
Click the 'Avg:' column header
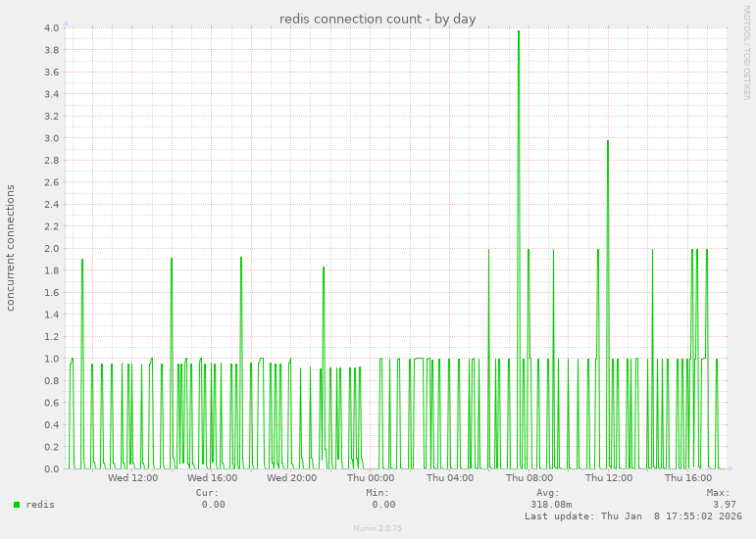click(548, 493)
